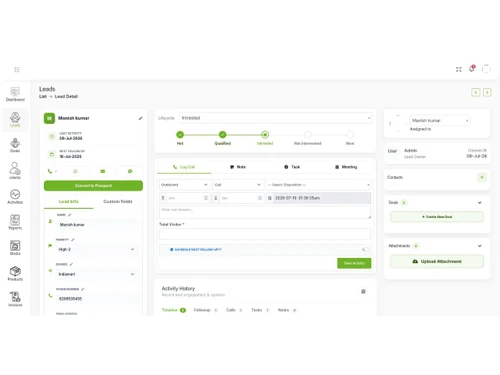Open the notifications bell

click(x=472, y=69)
